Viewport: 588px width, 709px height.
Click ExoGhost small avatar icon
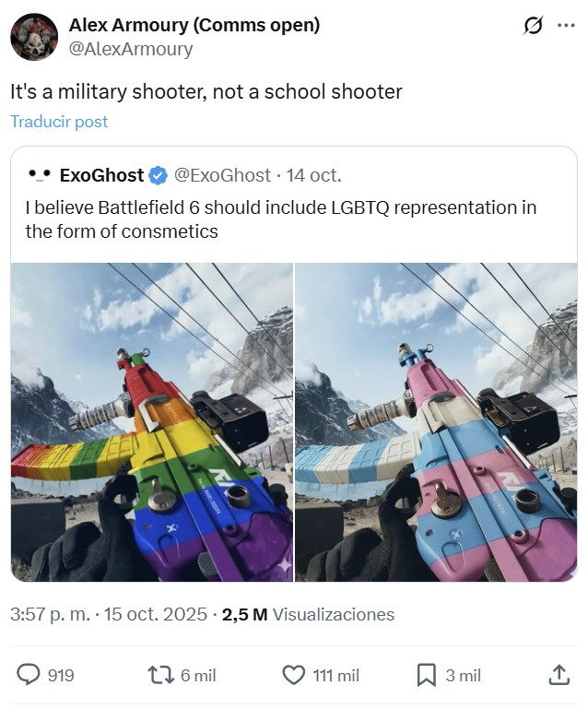[39, 175]
